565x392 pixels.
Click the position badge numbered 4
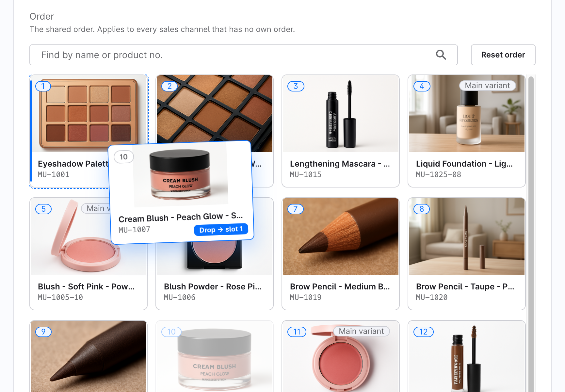(x=422, y=86)
